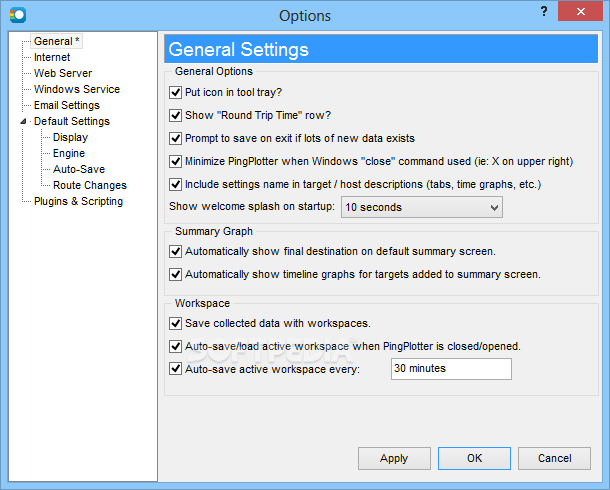Viewport: 610px width, 490px height.
Task: Click the 30 minutes auto-save interval field
Action: point(451,369)
